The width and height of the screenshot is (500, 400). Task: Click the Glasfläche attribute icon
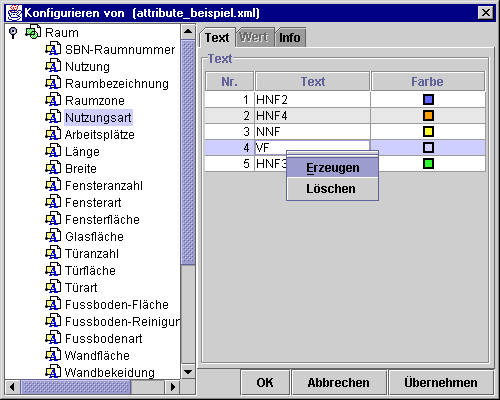[x=53, y=236]
